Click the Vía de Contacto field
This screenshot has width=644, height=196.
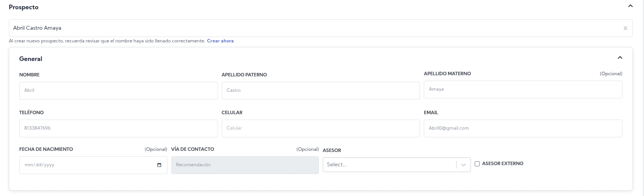[x=245, y=165]
